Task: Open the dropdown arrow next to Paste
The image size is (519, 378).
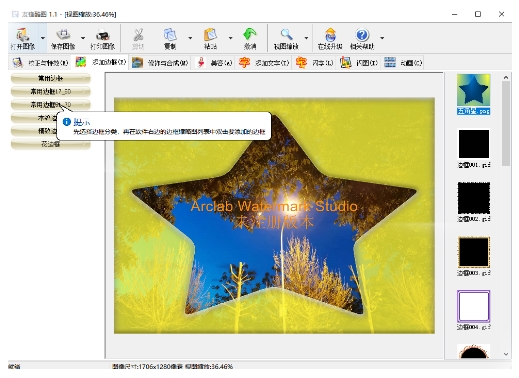Action: tap(230, 38)
